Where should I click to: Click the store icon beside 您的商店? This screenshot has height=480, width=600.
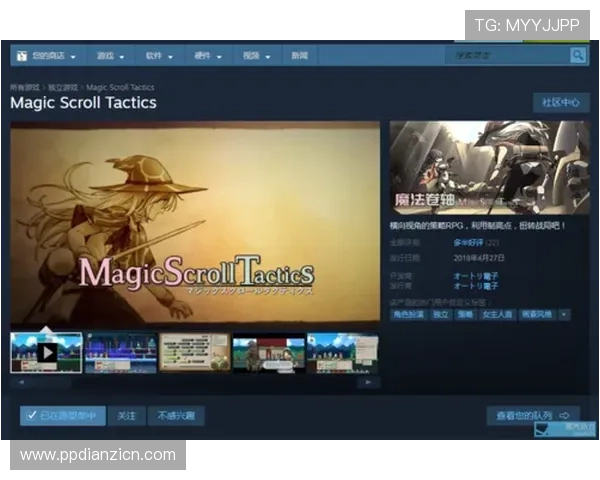click(x=22, y=56)
